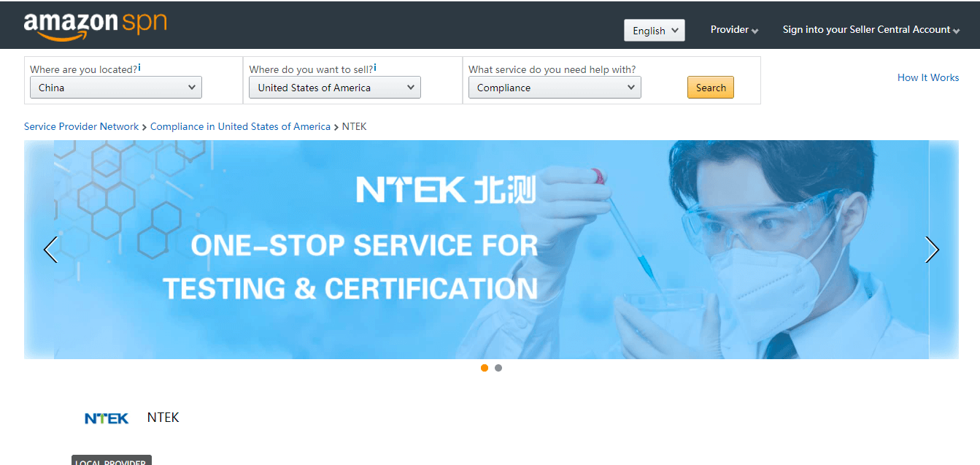Viewport: 980px width, 465px height.
Task: Select the second carousel dot
Action: coord(498,368)
